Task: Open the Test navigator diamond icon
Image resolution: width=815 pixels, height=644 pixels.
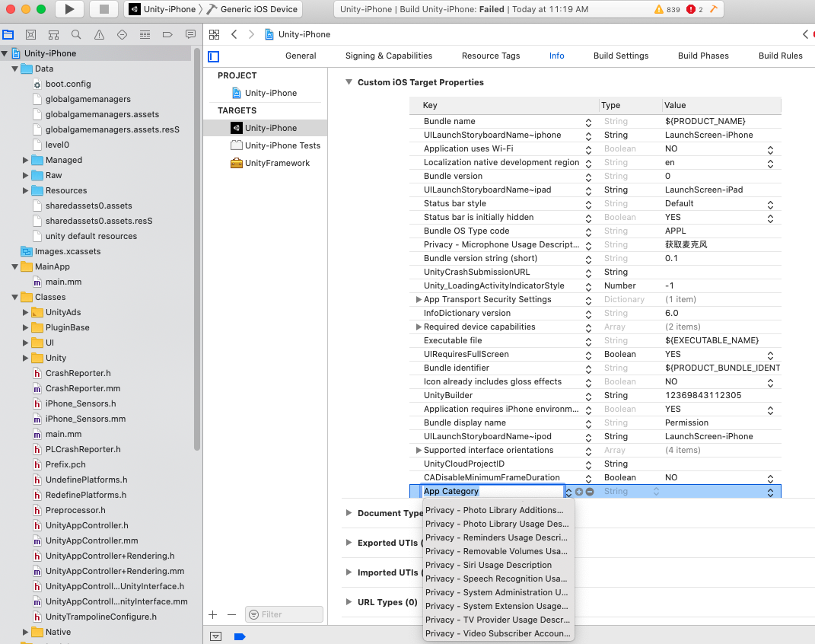Action: point(122,35)
